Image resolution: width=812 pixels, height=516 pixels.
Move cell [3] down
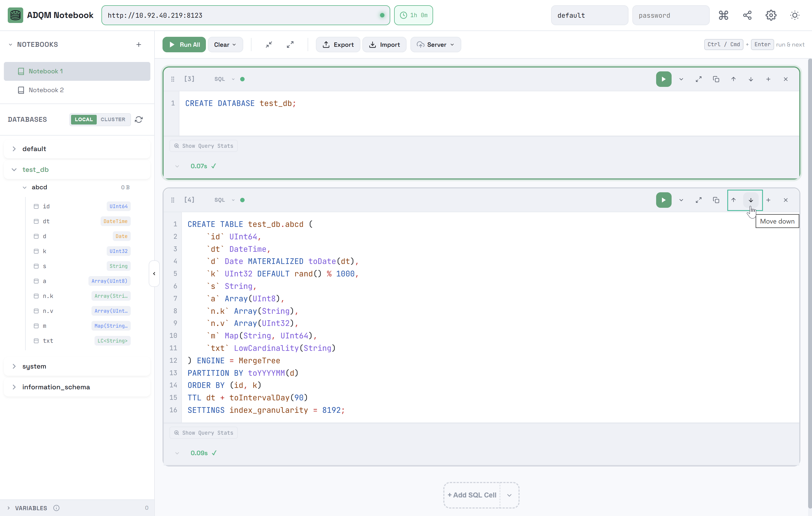coord(751,79)
